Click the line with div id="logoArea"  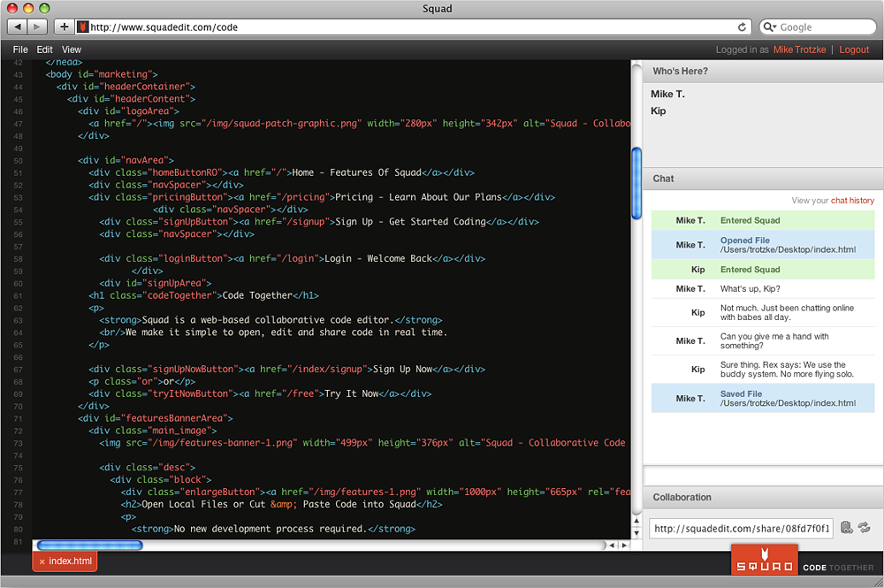pyautogui.click(x=128, y=111)
